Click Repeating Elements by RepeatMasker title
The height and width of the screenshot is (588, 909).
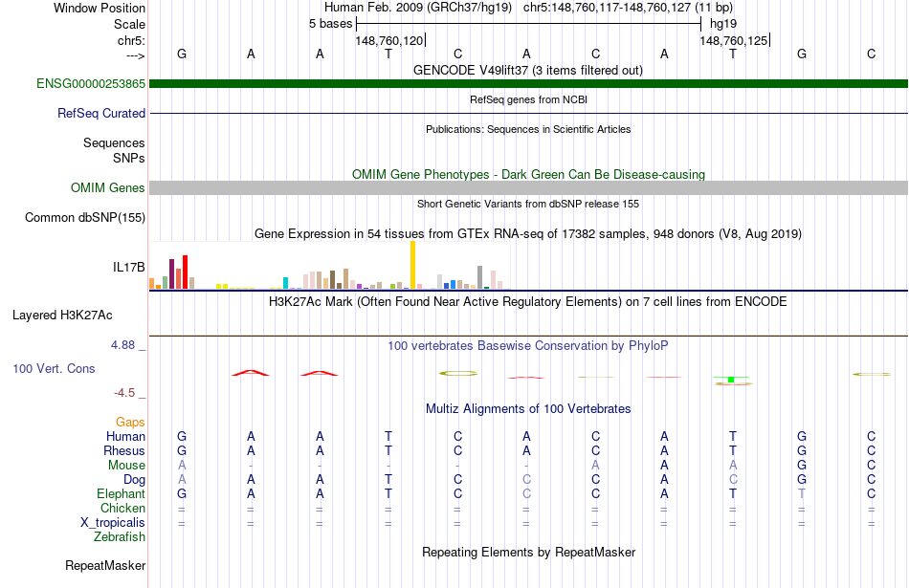tap(529, 552)
